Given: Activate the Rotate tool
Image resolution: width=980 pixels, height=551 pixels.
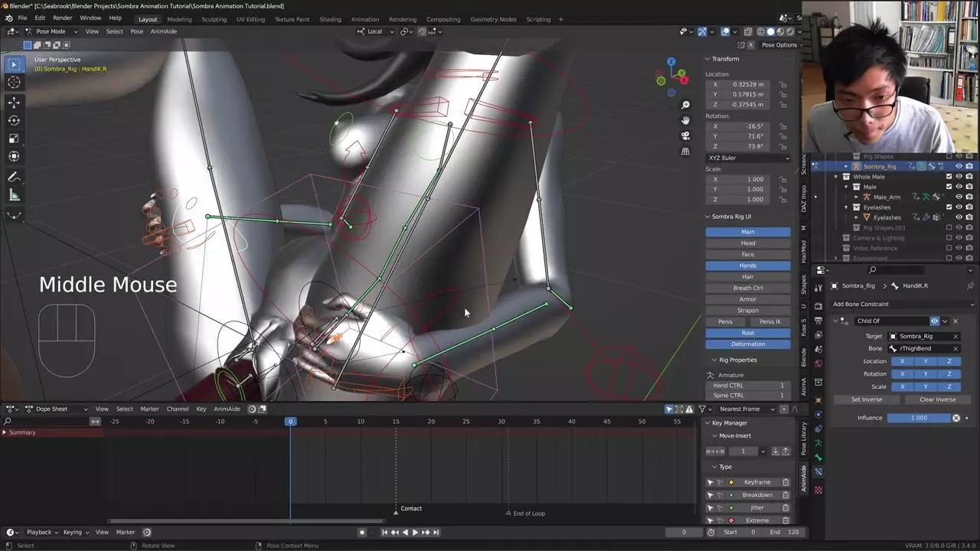Looking at the screenshot, I should (14, 120).
